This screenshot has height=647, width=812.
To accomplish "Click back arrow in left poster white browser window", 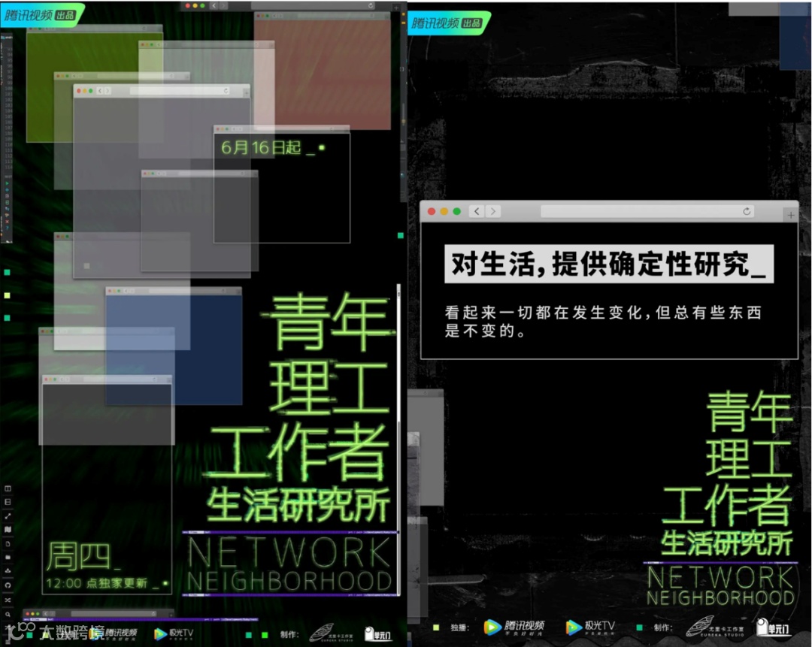I will pyautogui.click(x=100, y=91).
